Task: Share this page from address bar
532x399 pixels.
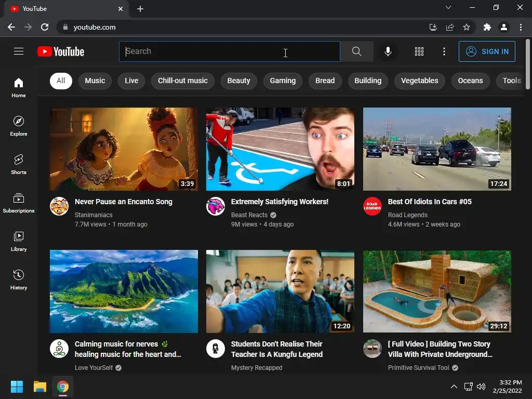Action: pos(450,27)
